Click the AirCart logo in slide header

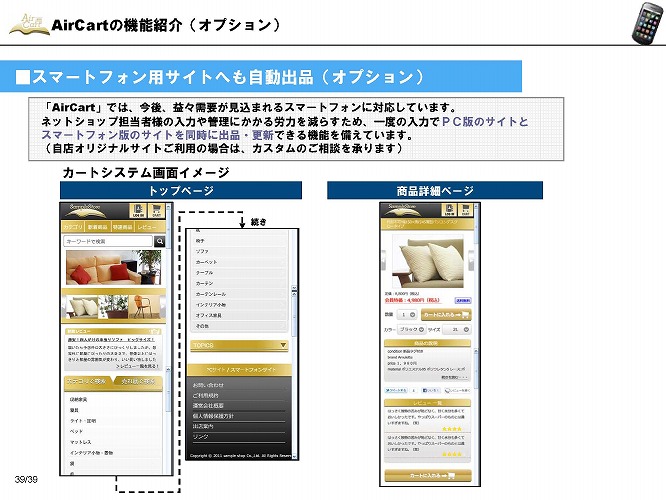click(x=29, y=24)
